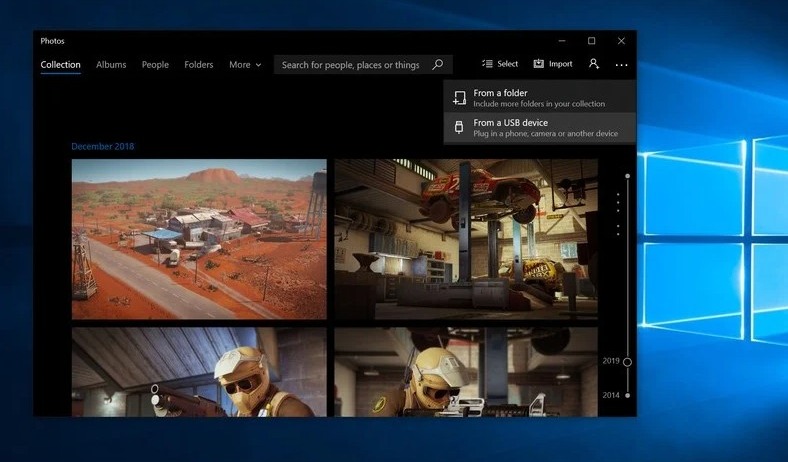Viewport: 788px width, 462px height.
Task: Open the garage photo with red truck
Action: [x=466, y=239]
